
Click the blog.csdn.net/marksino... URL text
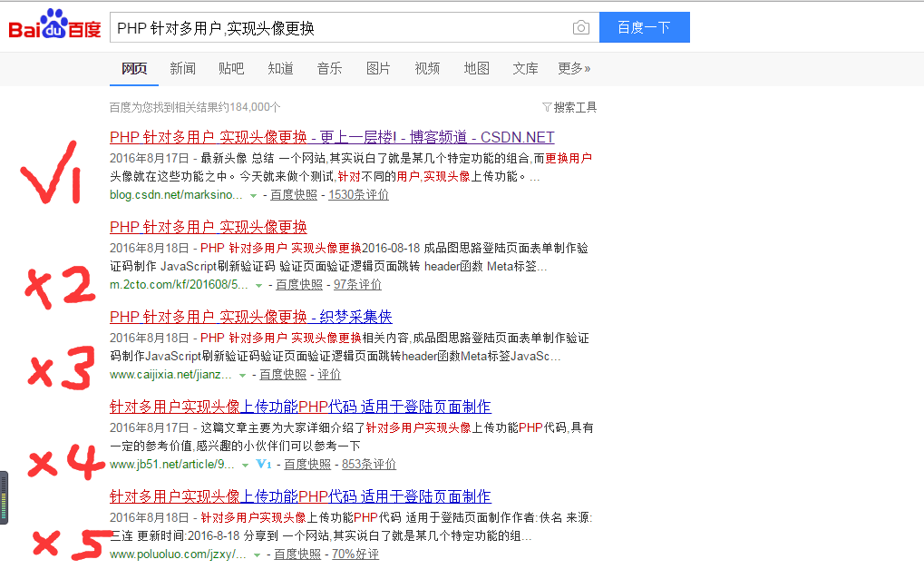pos(176,194)
